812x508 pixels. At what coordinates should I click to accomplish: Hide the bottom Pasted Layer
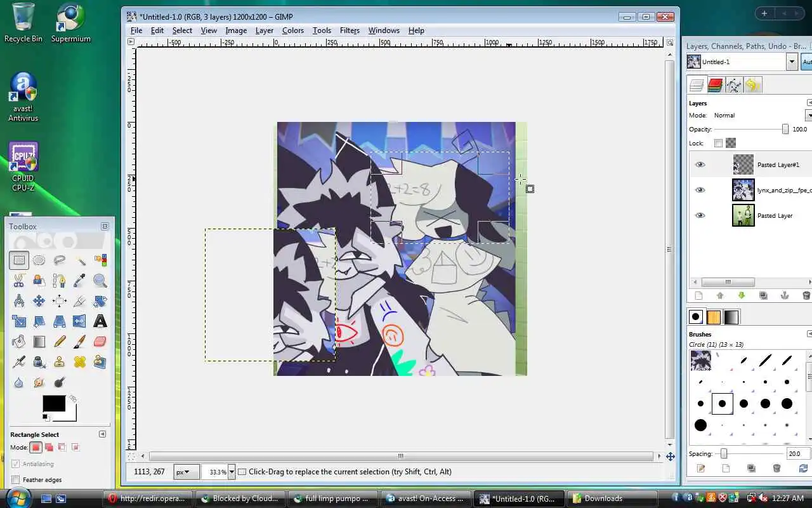click(x=700, y=215)
